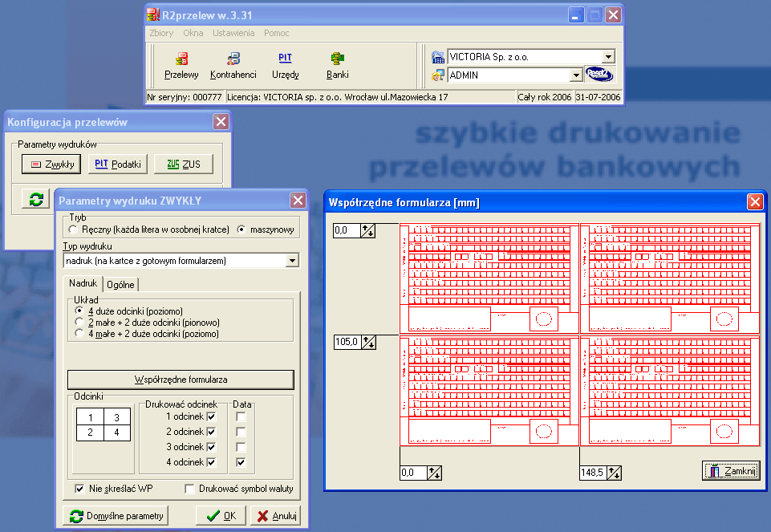Click cell 4 in the Odcinki grid
The height and width of the screenshot is (532, 771).
click(117, 433)
